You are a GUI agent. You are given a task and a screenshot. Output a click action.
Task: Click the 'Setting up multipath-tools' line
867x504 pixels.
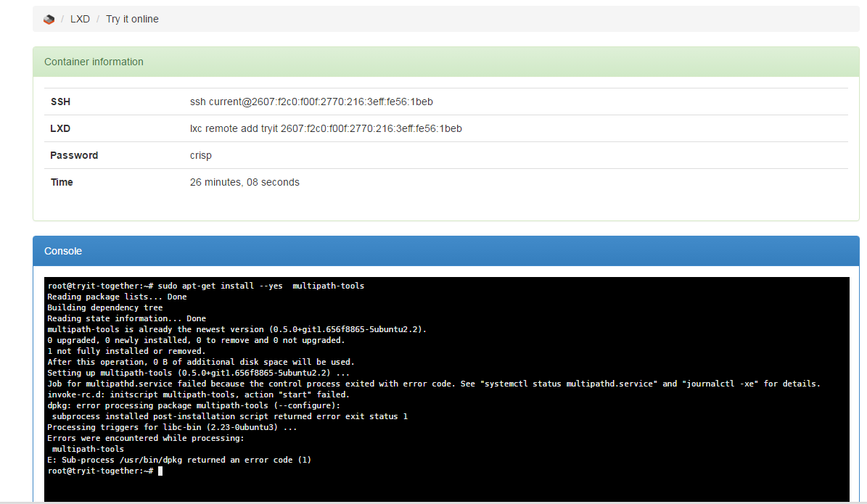(x=199, y=373)
